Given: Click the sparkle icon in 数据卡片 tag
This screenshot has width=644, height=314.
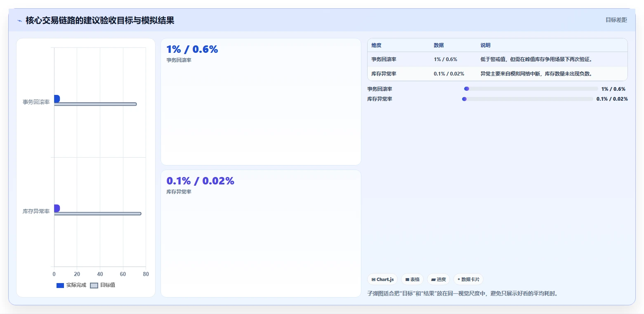Looking at the screenshot, I should tap(459, 279).
